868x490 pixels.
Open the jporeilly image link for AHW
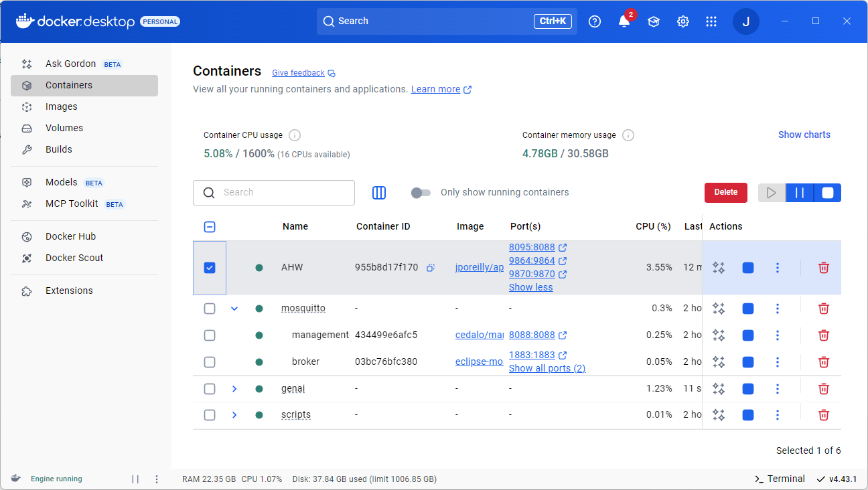click(x=480, y=267)
